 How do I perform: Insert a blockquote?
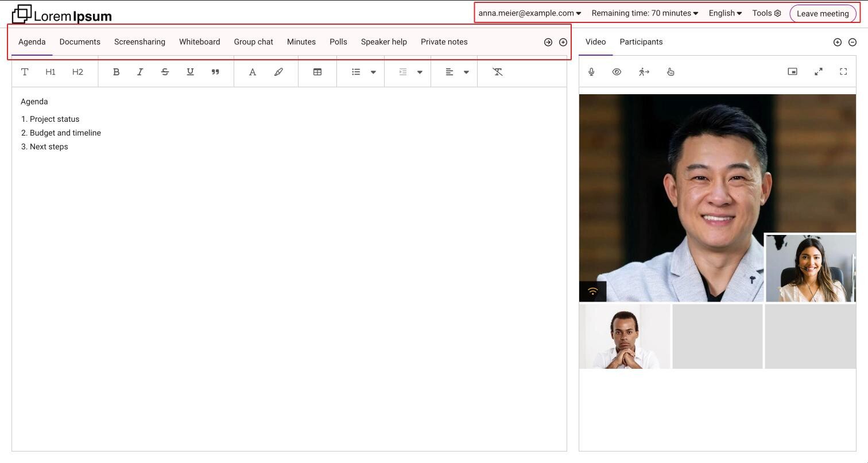click(x=215, y=72)
